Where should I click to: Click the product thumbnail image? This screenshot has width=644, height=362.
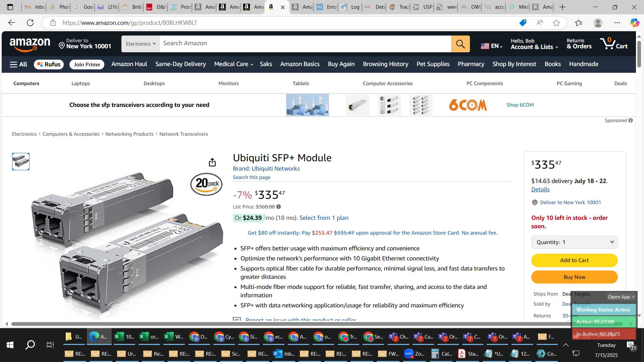pyautogui.click(x=21, y=162)
